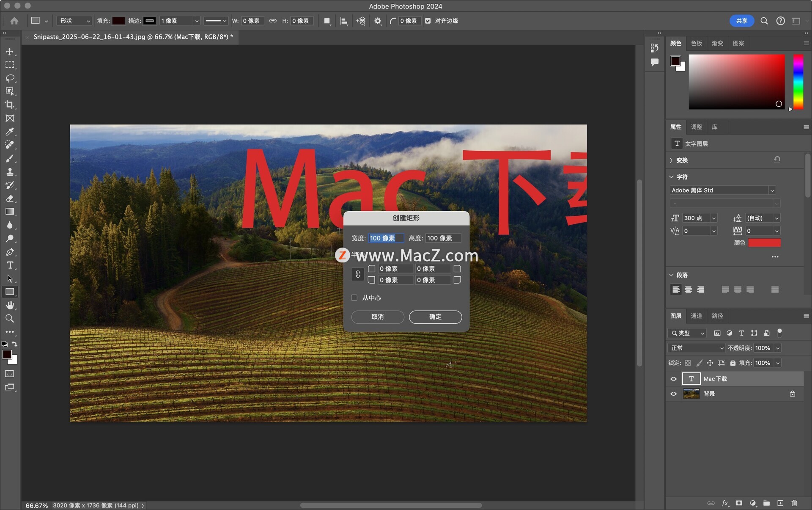This screenshot has height=510, width=812.
Task: Click the 高度 input field in dialog
Action: (443, 238)
